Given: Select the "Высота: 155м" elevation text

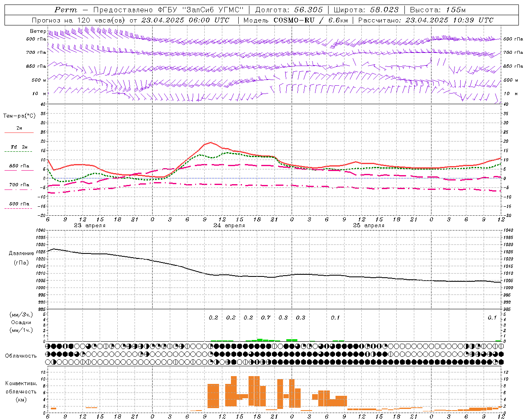Looking at the screenshot, I should coord(438,10).
